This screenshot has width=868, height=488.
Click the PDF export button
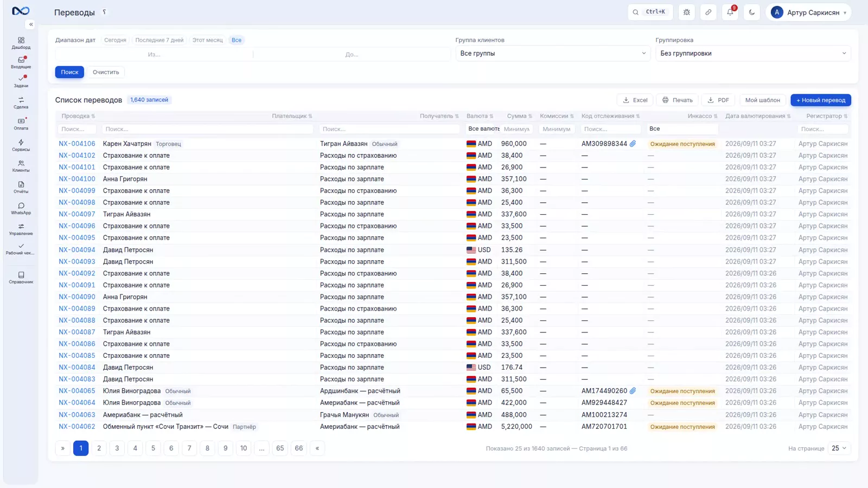click(x=718, y=100)
